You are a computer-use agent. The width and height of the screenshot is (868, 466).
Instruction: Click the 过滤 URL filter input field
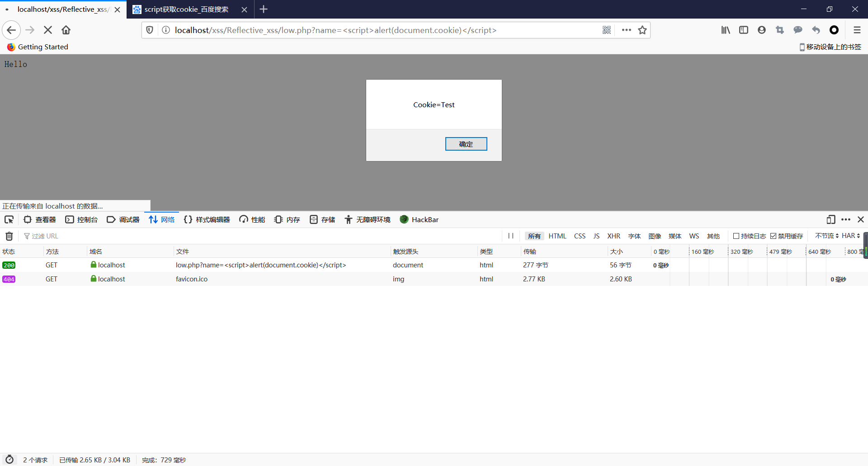tap(260, 236)
